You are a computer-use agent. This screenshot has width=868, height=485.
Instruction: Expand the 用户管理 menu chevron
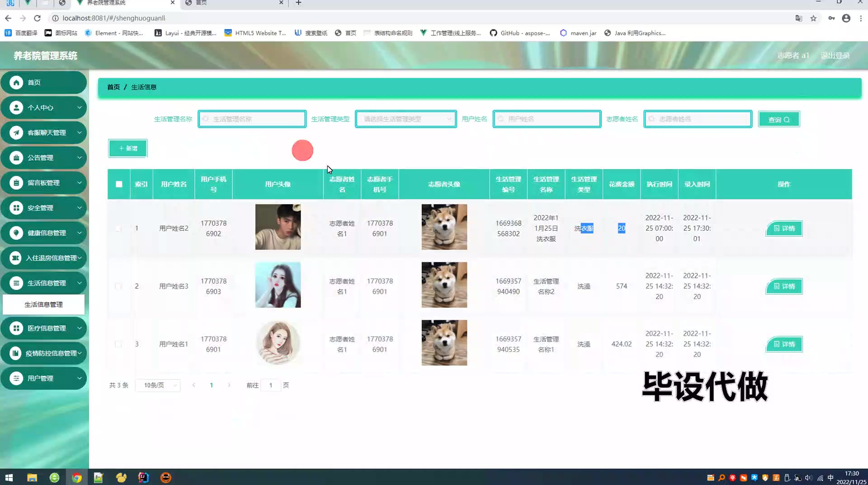pyautogui.click(x=79, y=378)
